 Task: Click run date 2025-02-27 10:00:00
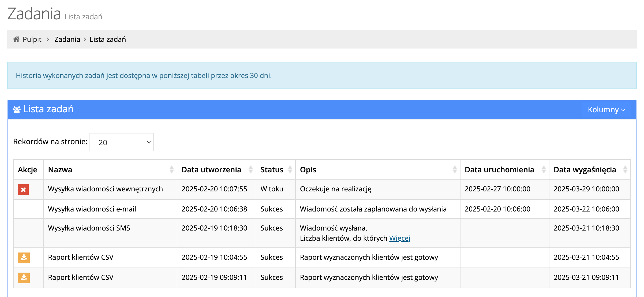[497, 189]
